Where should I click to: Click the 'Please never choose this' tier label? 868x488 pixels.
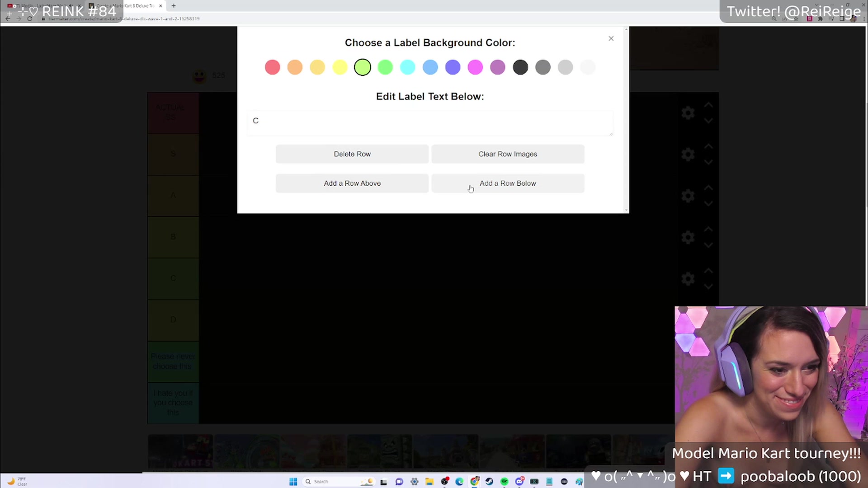tap(173, 361)
